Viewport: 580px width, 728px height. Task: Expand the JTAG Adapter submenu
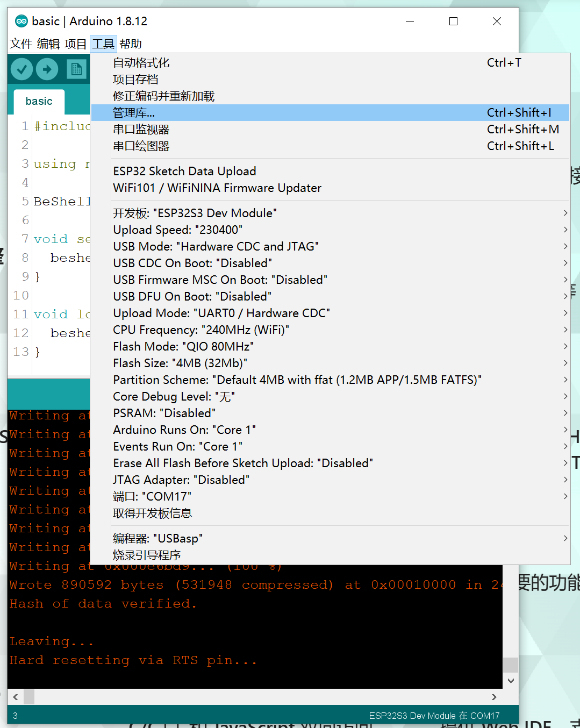[x=330, y=480]
